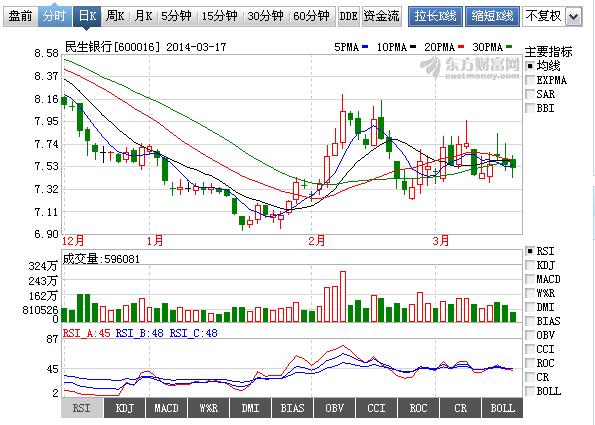Select BIAS option in right indicator list
This screenshot has height=425, width=595.
tap(543, 321)
